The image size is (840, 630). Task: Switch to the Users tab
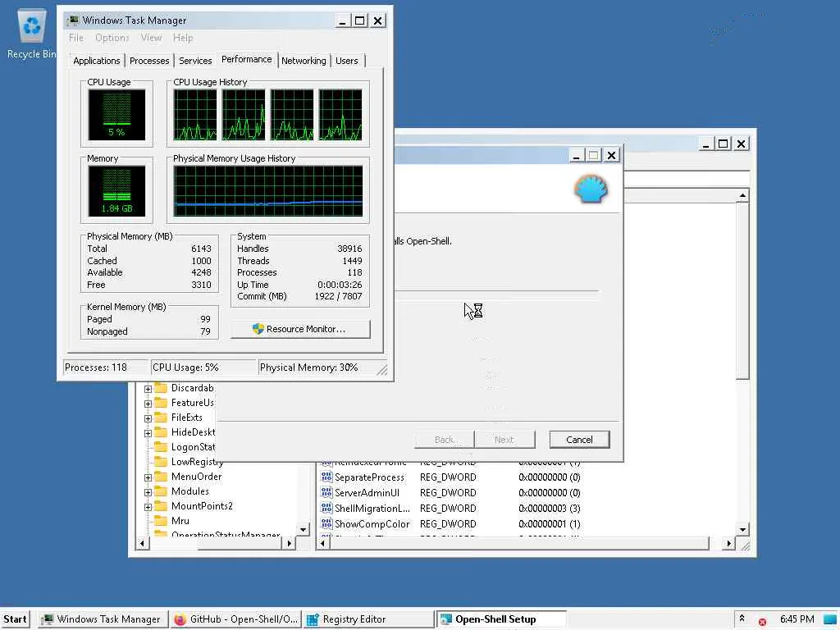click(347, 61)
